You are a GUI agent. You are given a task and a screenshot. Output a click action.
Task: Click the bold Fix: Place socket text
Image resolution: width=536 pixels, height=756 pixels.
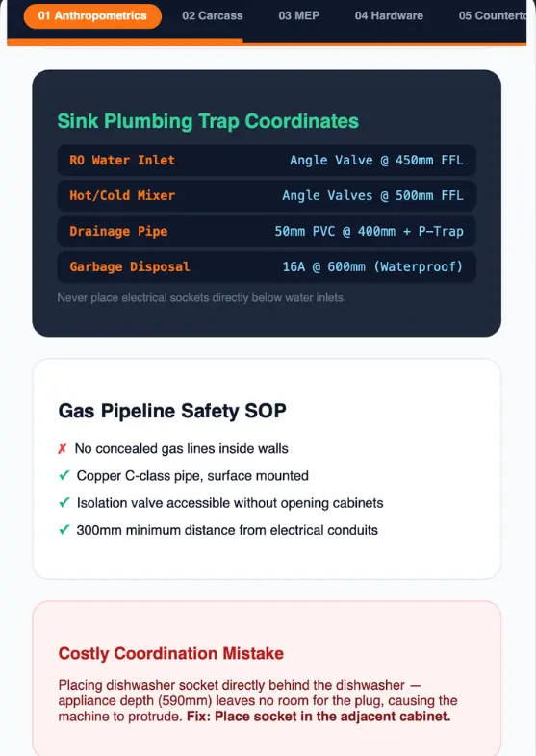tap(319, 717)
